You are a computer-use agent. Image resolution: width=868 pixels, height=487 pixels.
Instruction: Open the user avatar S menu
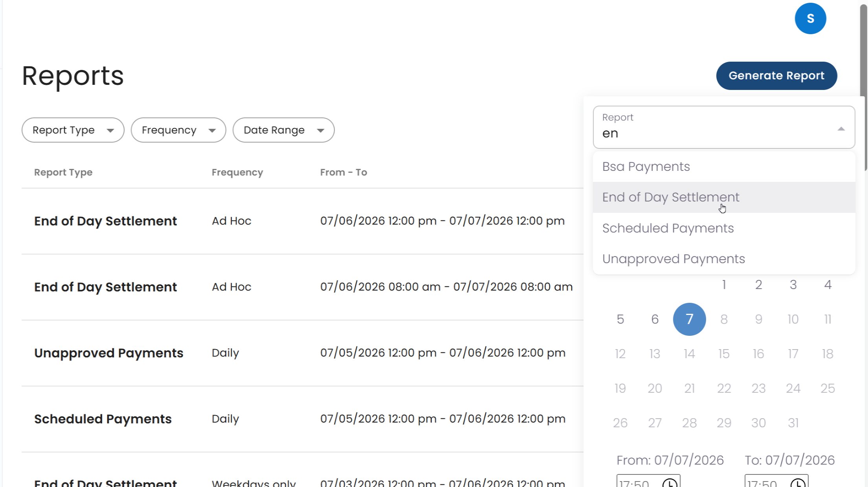810,18
